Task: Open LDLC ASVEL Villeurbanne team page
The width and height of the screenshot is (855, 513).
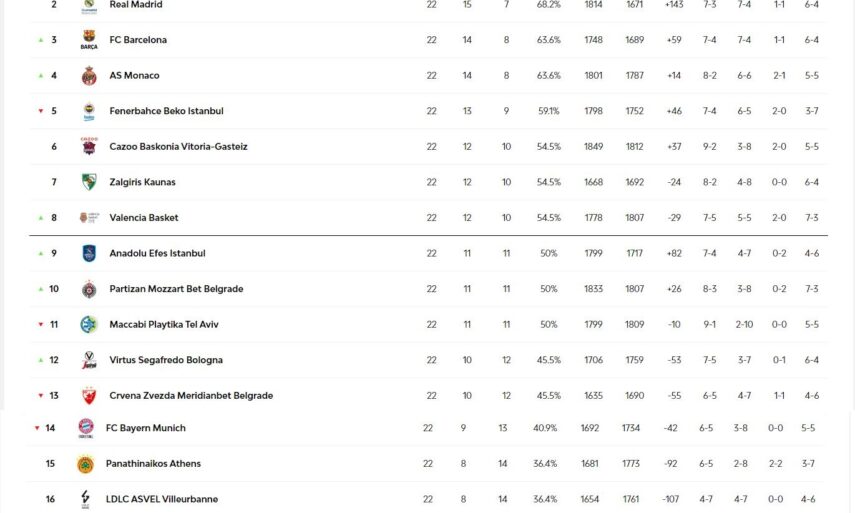Action: point(162,499)
